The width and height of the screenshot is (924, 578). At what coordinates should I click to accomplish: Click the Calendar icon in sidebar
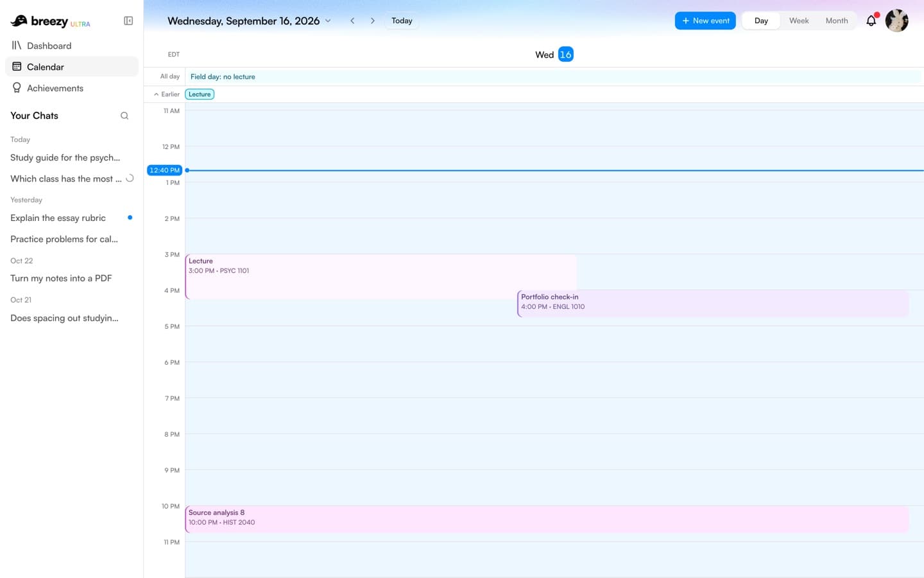[x=17, y=67]
